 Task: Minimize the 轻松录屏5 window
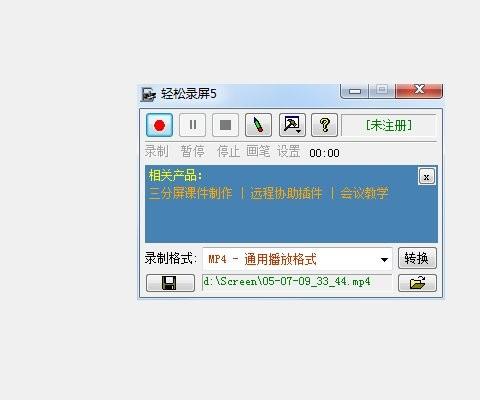[x=355, y=91]
